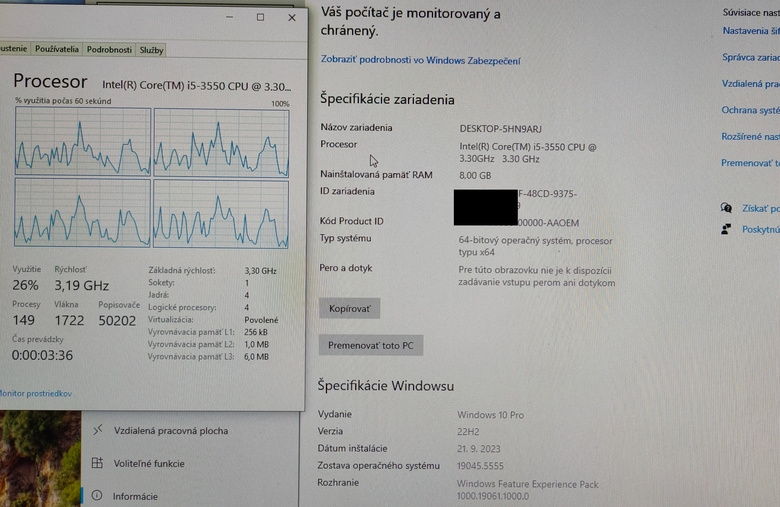Open the Používatelia tab in Task Manager

click(57, 49)
